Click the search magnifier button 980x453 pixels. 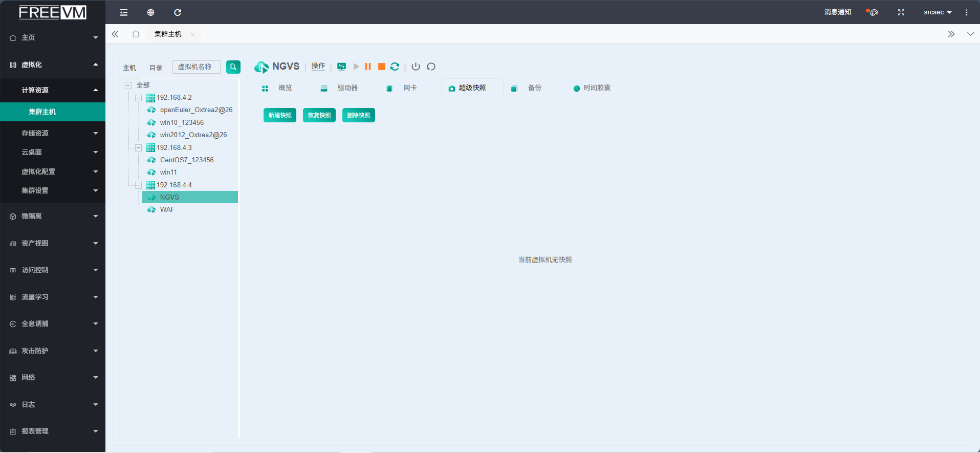pos(233,67)
